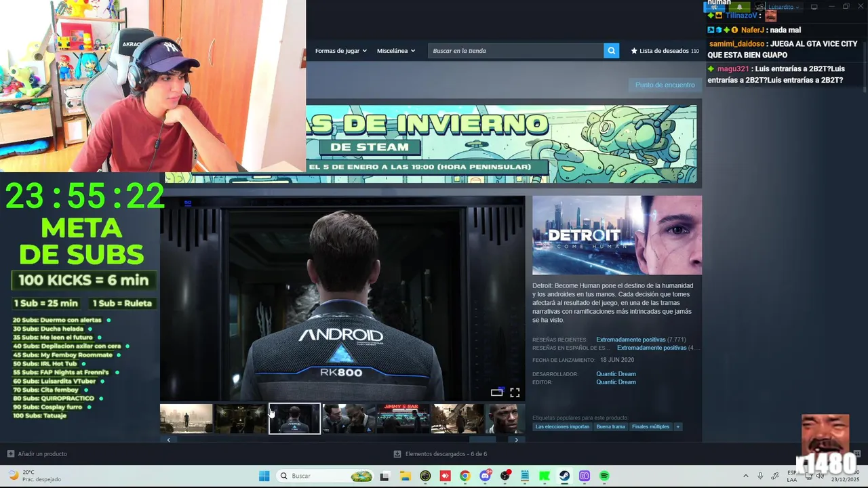This screenshot has height=488, width=868.
Task: Open the notepad icon in the taskbar
Action: click(524, 476)
